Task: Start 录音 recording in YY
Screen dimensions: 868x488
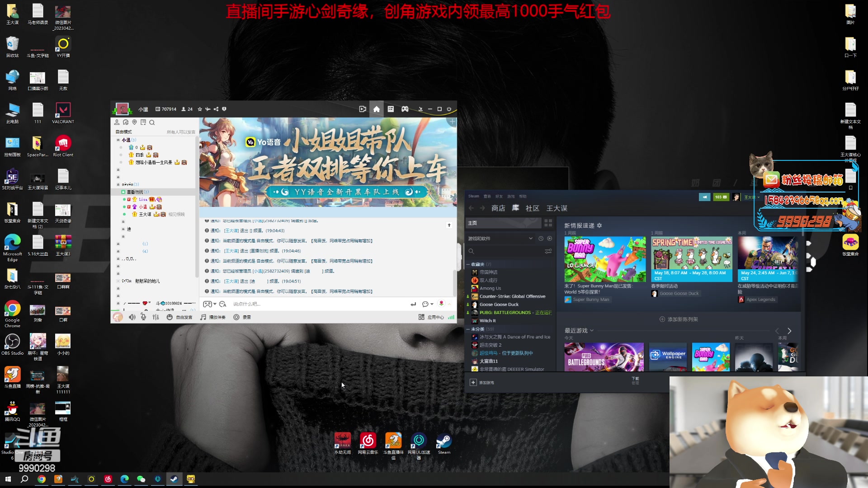Action: click(242, 317)
